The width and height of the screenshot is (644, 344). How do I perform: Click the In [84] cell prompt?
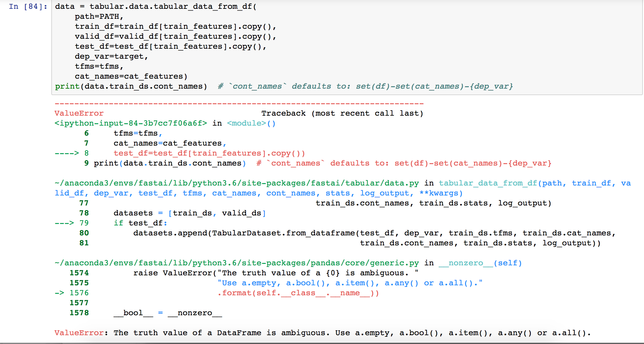[28, 6]
